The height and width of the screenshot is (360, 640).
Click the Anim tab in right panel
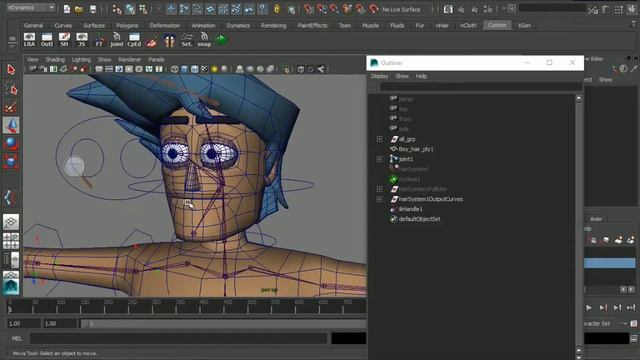596,219
